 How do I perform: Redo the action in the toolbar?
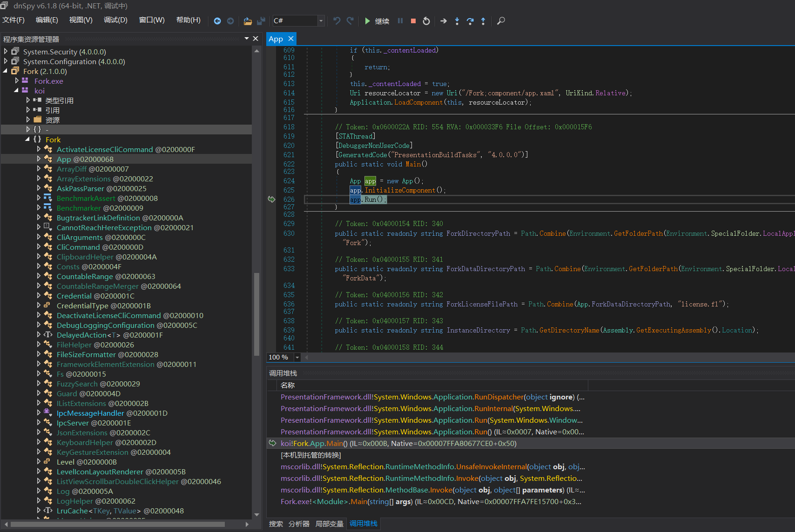point(350,21)
